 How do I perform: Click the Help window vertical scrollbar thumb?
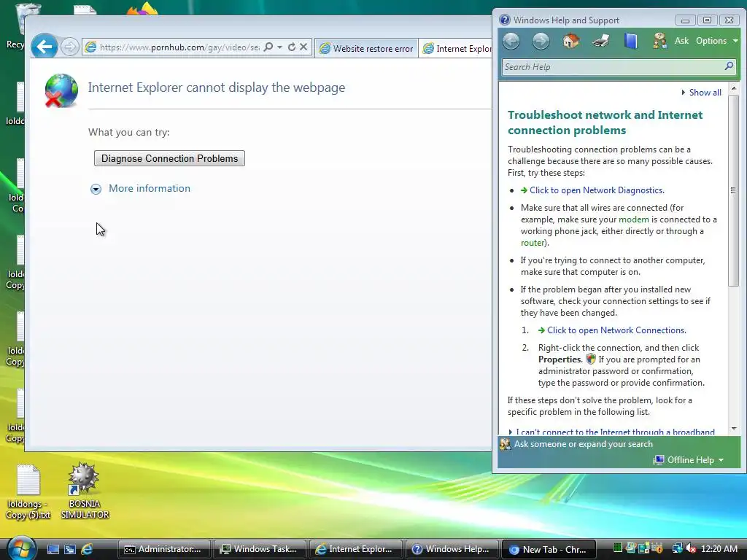[734, 190]
